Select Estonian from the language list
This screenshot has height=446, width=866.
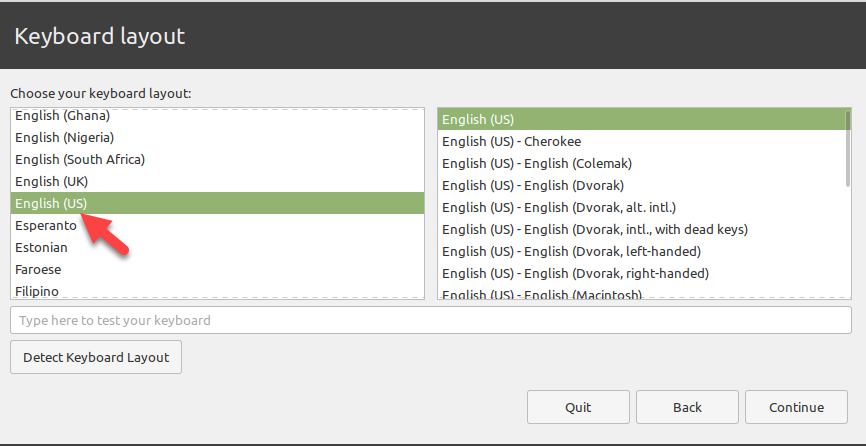pos(41,247)
